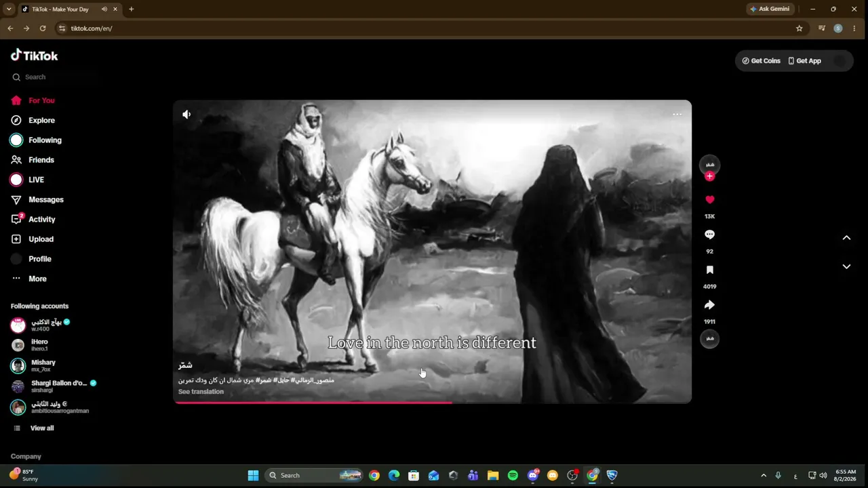Viewport: 868px width, 488px height.
Task: Expand the More menu in sidebar
Action: (x=37, y=279)
